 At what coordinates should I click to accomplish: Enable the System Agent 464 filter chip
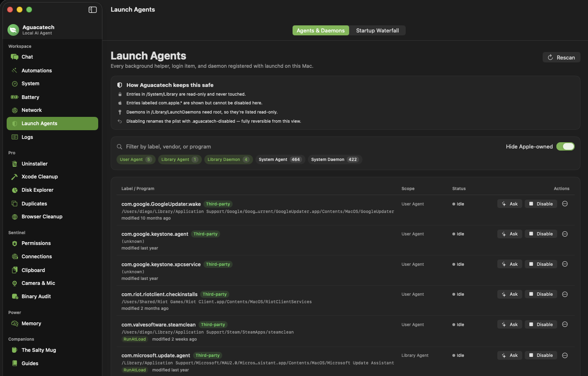[280, 160]
